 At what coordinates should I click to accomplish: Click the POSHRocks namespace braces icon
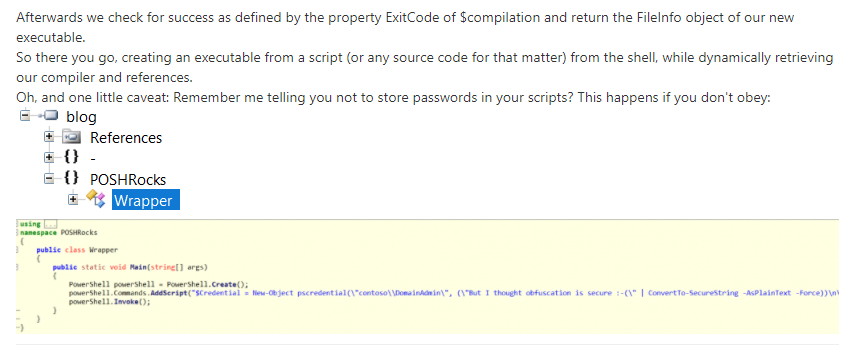71,178
